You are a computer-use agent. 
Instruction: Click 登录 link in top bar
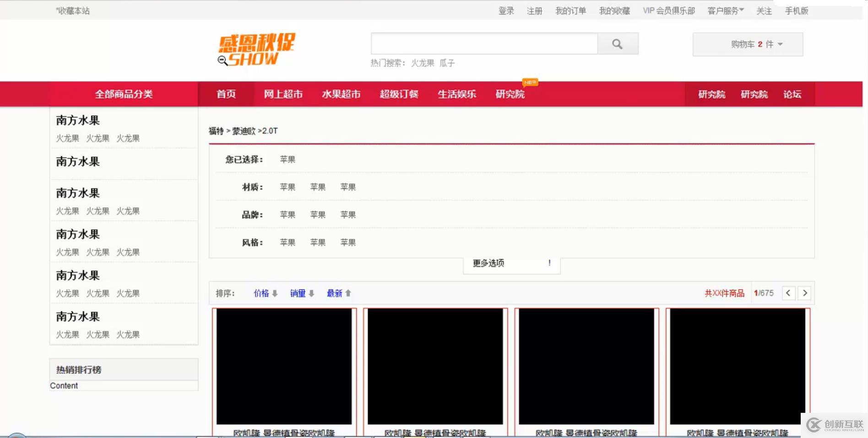pyautogui.click(x=506, y=11)
